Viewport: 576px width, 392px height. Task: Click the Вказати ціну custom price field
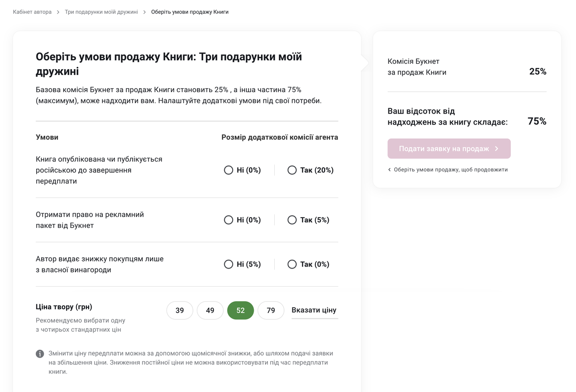point(315,311)
